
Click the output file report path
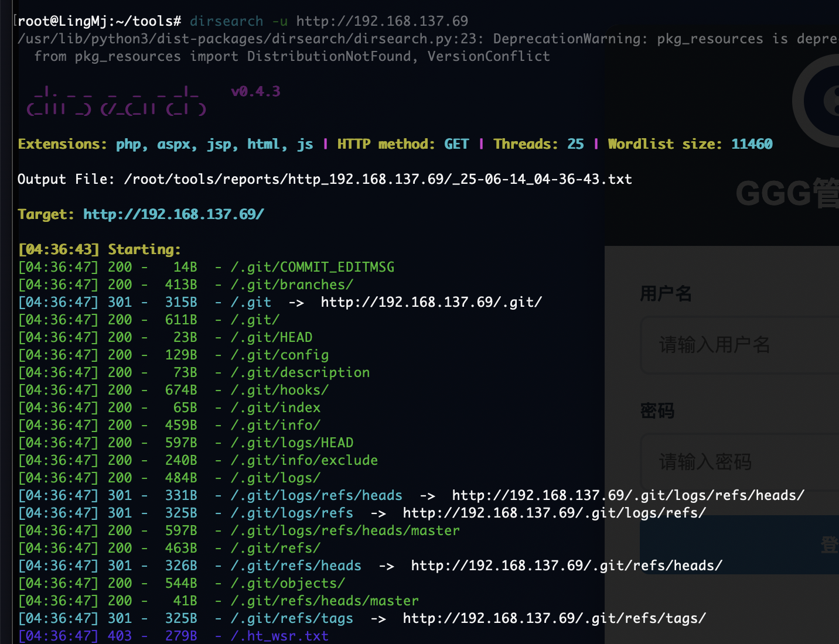(x=378, y=179)
